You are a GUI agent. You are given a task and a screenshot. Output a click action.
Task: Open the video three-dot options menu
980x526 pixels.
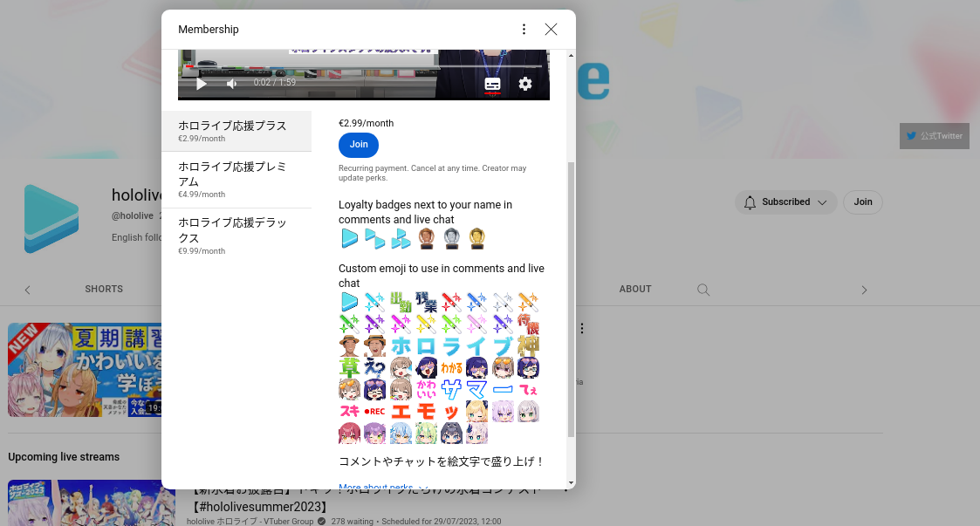(x=582, y=329)
